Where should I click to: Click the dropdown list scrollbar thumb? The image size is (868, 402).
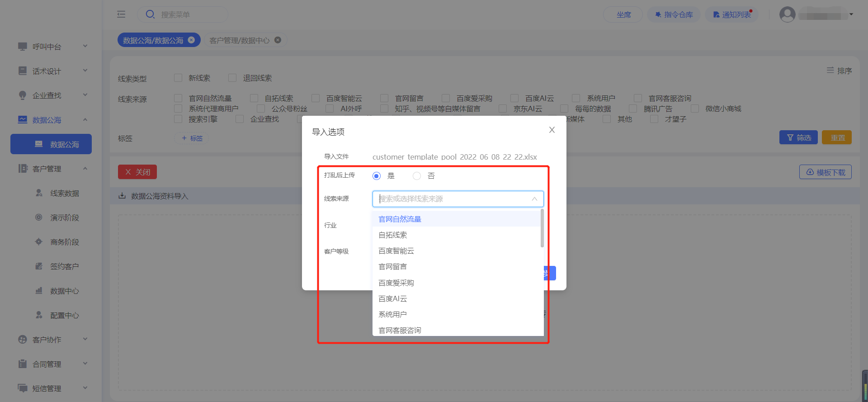pyautogui.click(x=542, y=228)
